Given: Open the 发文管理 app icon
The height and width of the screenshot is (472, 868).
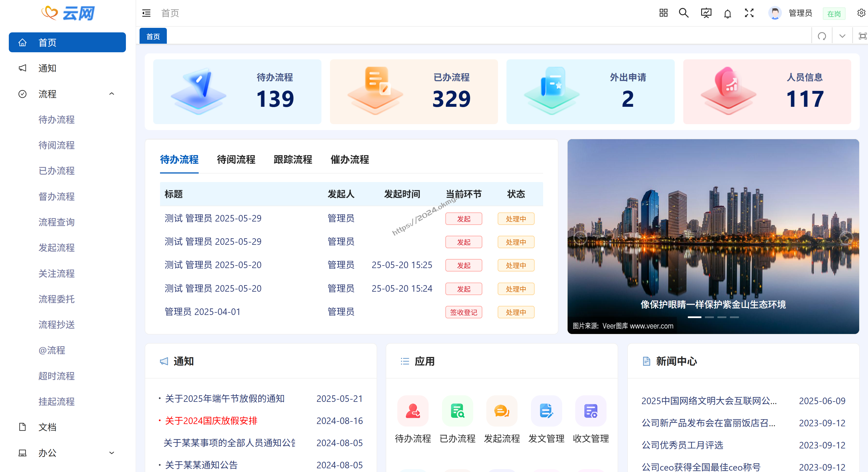Looking at the screenshot, I should pyautogui.click(x=546, y=411).
